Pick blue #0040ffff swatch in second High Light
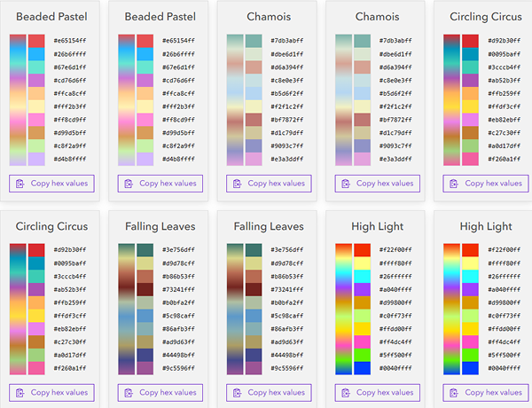The image size is (532, 408). click(x=470, y=368)
